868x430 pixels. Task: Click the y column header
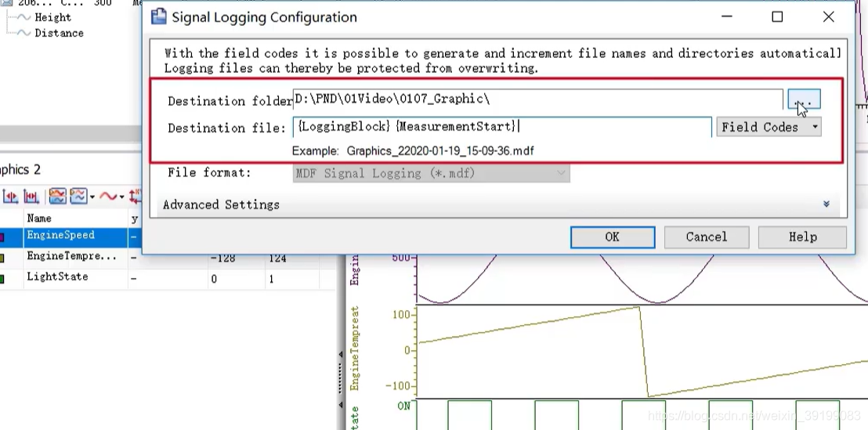pos(135,218)
